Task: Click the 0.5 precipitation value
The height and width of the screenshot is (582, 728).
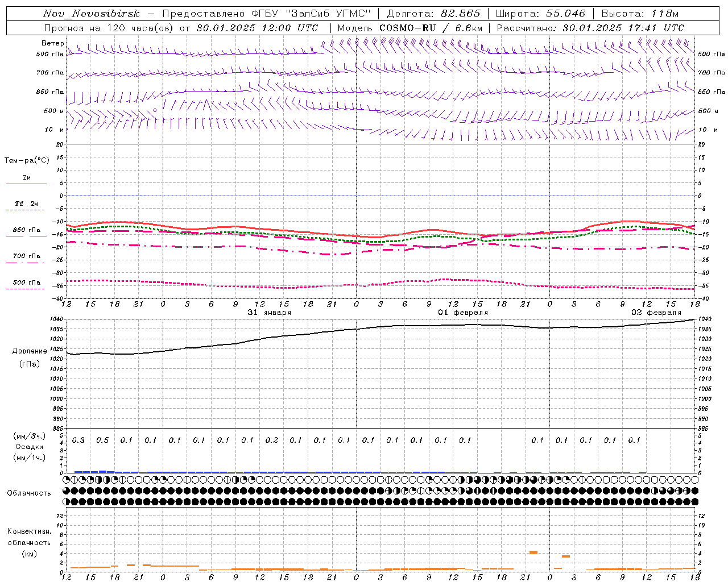Action: 102,440
